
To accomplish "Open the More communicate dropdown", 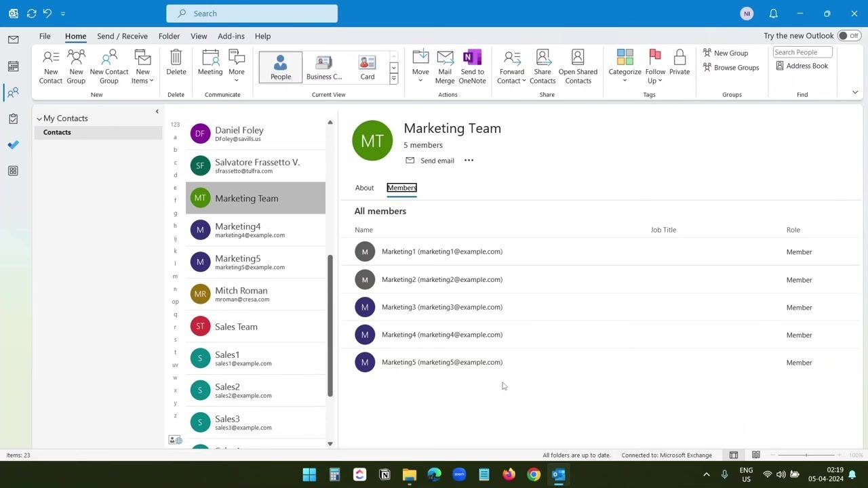I will pyautogui.click(x=237, y=66).
